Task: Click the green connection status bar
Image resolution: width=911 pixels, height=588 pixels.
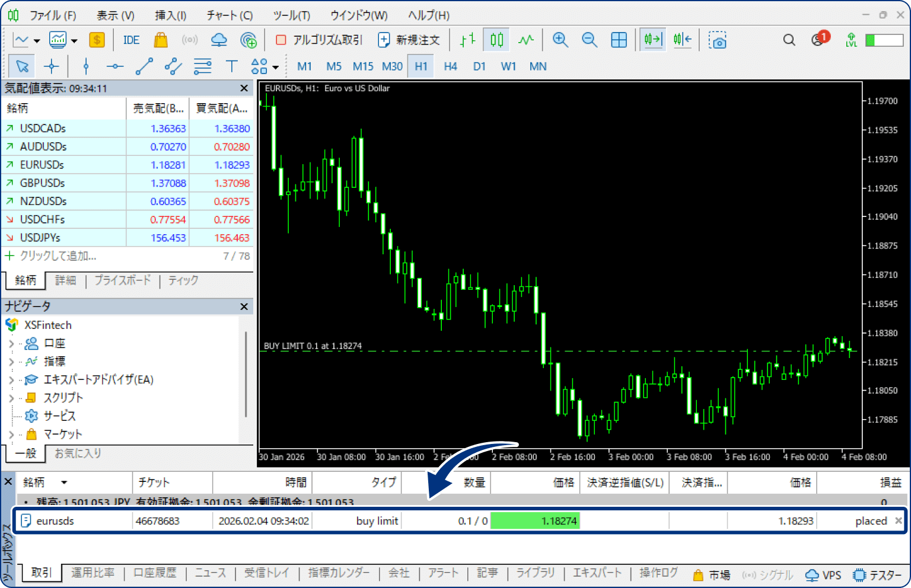Action: coord(884,40)
